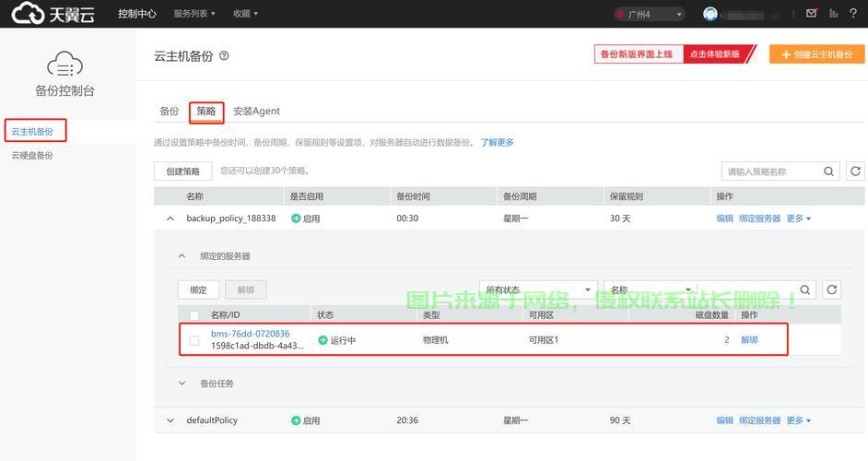Open the 了解更多 link
The height and width of the screenshot is (461, 868).
click(x=497, y=142)
